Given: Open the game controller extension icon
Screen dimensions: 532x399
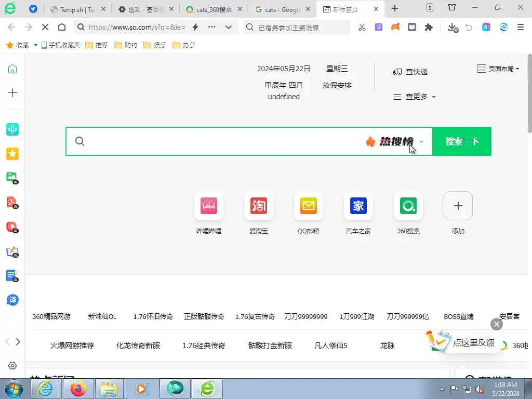Looking at the screenshot, I should (x=395, y=27).
